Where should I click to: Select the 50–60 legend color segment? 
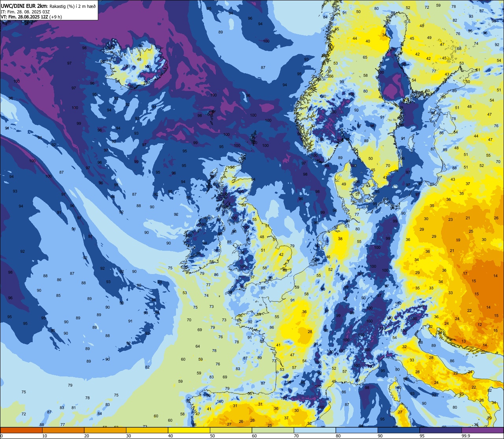point(231,430)
